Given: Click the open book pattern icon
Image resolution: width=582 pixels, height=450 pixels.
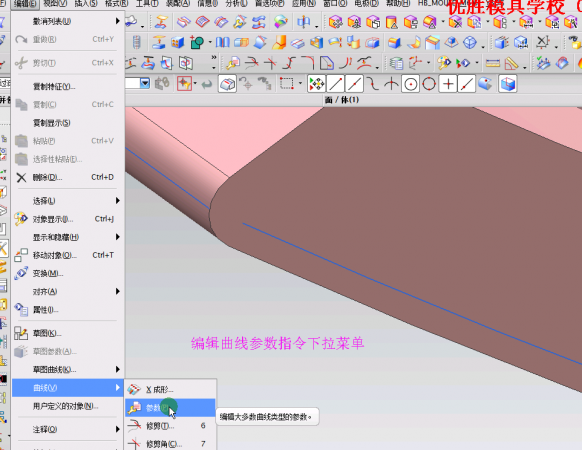Looking at the screenshot, I should point(223,43).
